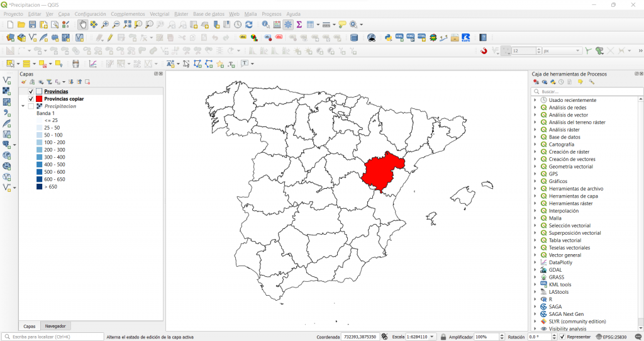Hide the Provincias copiar layer
This screenshot has width=644, height=341.
31,99
